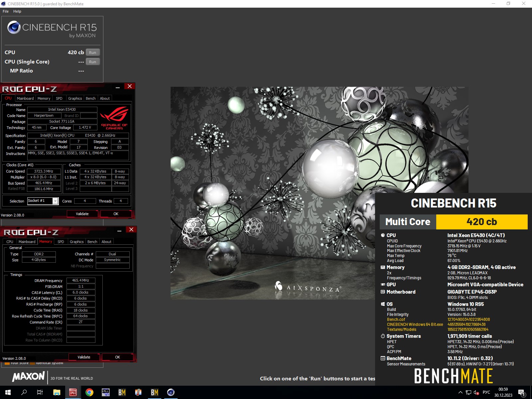
Task: Click OK in the bottom CPU-Z window
Action: coord(118,357)
